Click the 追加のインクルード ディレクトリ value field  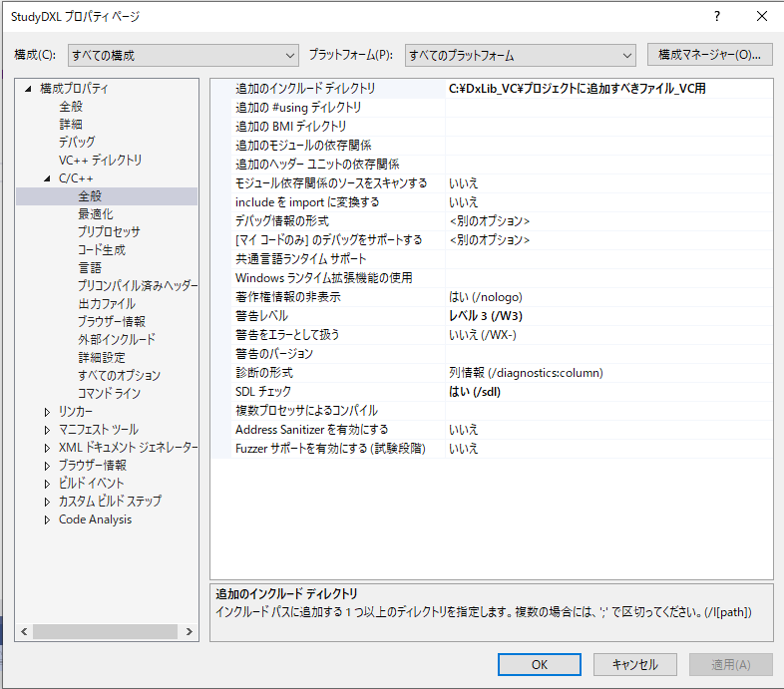tap(606, 89)
